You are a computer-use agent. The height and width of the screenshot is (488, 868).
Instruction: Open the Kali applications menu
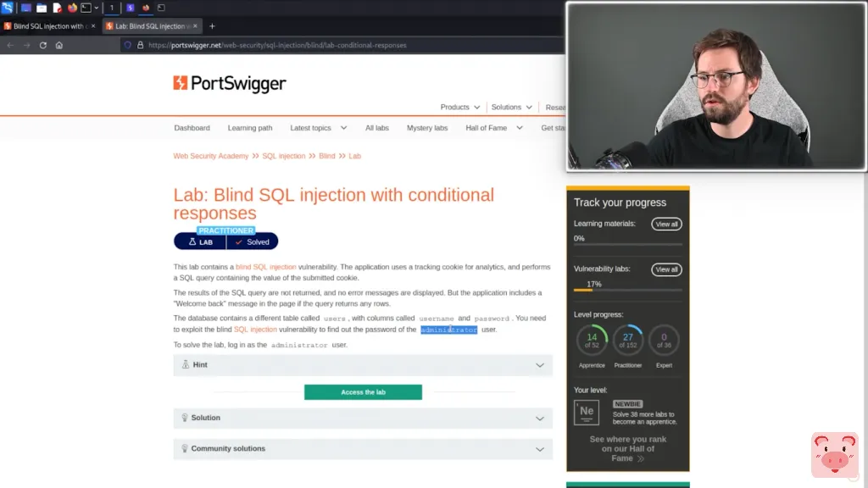click(x=7, y=8)
